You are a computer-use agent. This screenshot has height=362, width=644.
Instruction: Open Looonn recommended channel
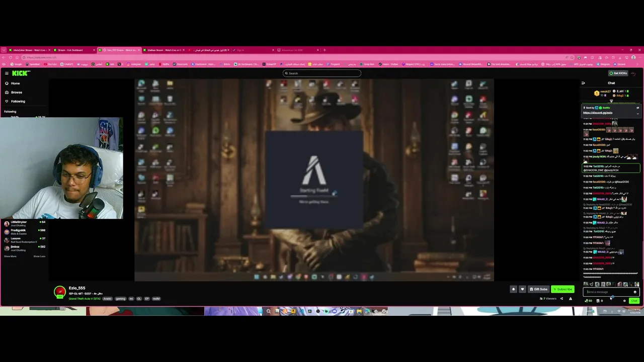[x=24, y=240]
